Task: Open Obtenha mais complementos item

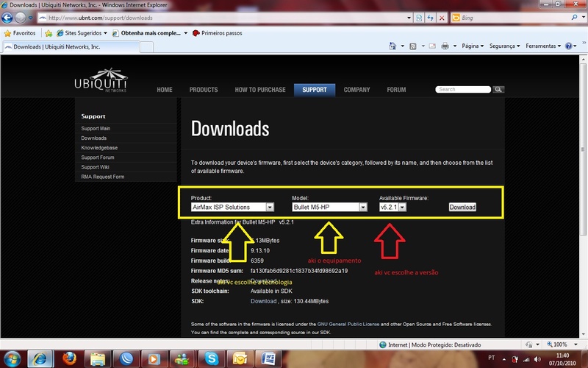Action: point(149,33)
